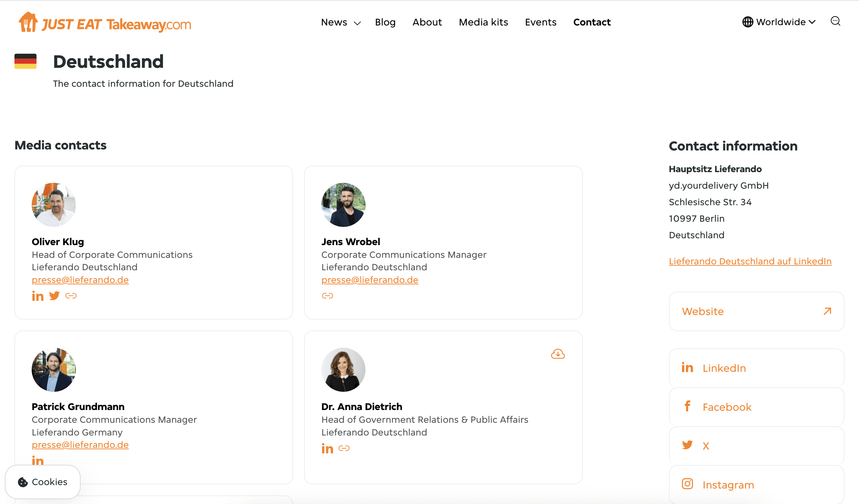Screen dimensions: 859x504
Task: Open the Cookies settings button
Action: click(x=43, y=482)
